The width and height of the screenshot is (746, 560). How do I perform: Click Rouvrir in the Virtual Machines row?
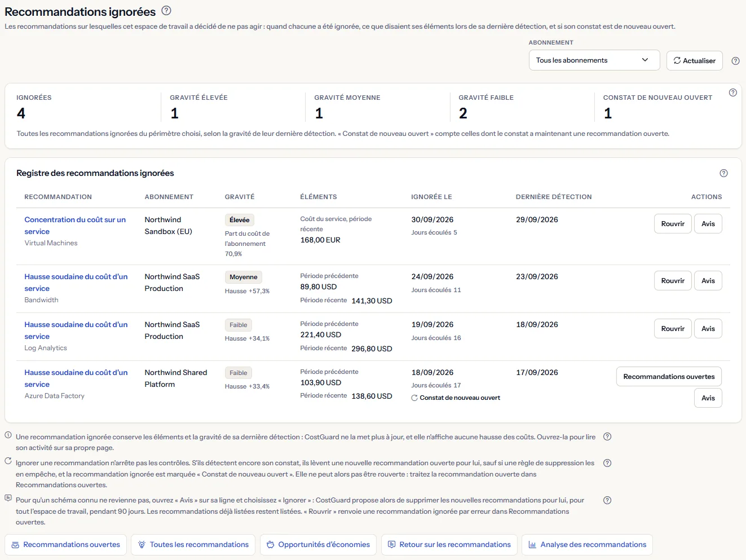[x=673, y=224]
